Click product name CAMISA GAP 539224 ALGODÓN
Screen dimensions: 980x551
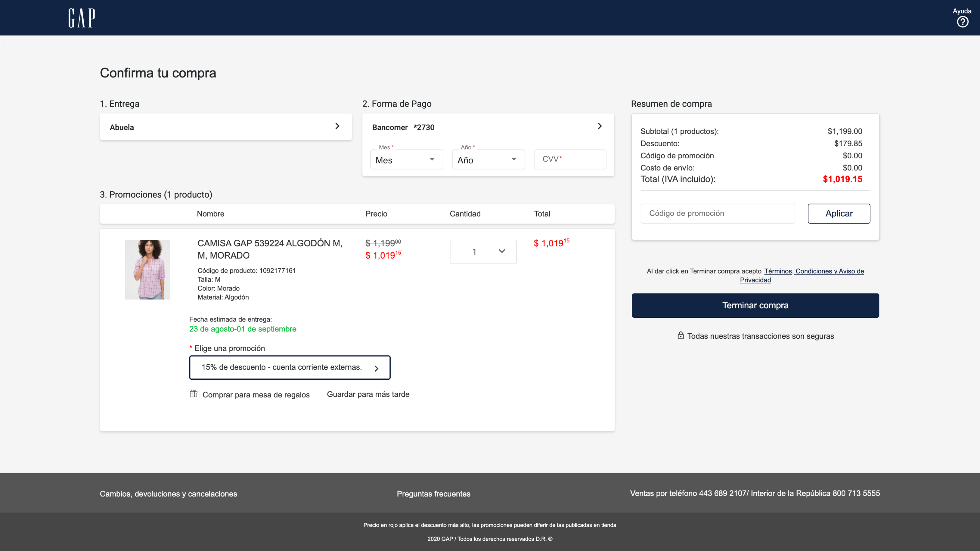click(x=270, y=249)
